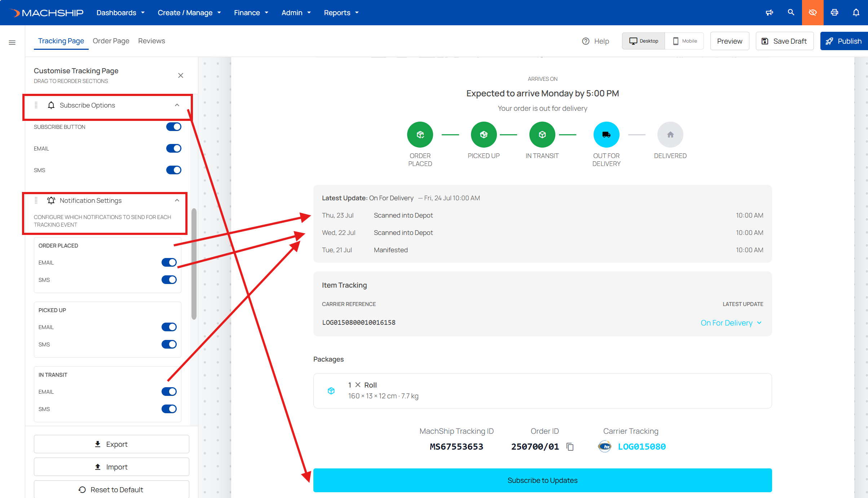Toggle the hamburger sidebar menu
This screenshot has width=868, height=498.
click(12, 43)
